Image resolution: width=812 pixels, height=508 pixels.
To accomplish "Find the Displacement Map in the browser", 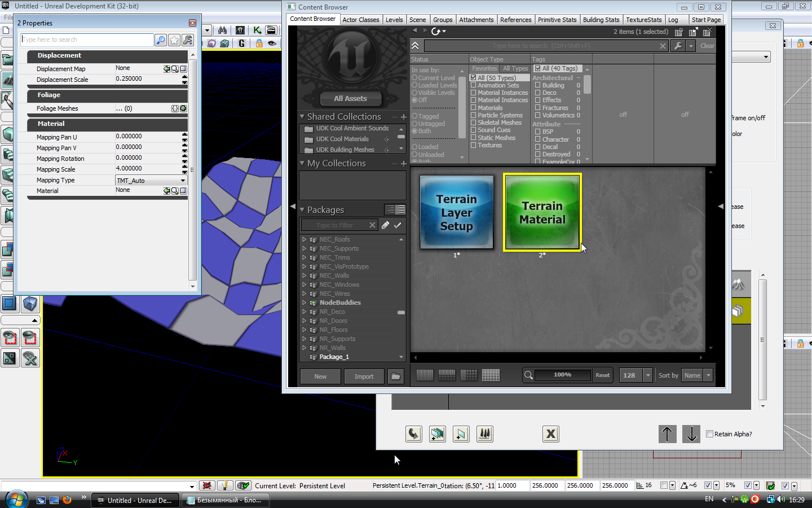I will (175, 69).
